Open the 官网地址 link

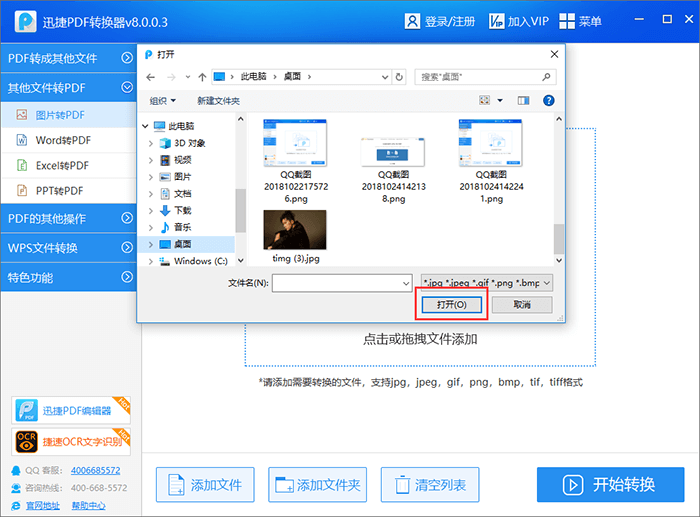[42, 505]
